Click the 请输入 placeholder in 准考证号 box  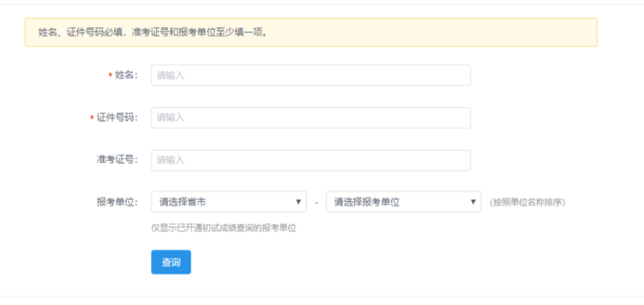coord(170,160)
